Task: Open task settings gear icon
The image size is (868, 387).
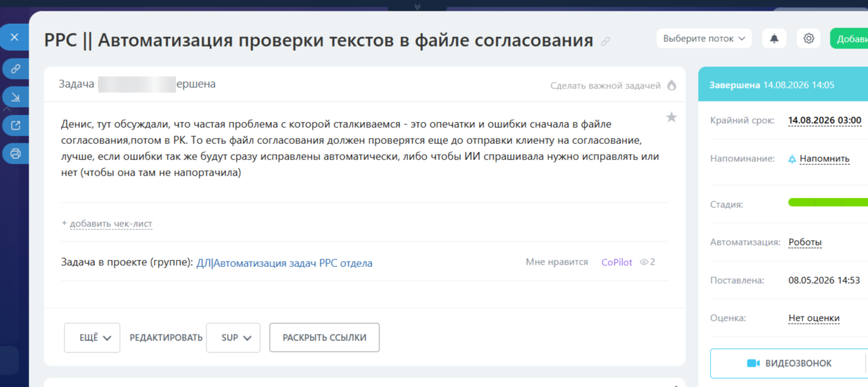Action: coord(808,38)
